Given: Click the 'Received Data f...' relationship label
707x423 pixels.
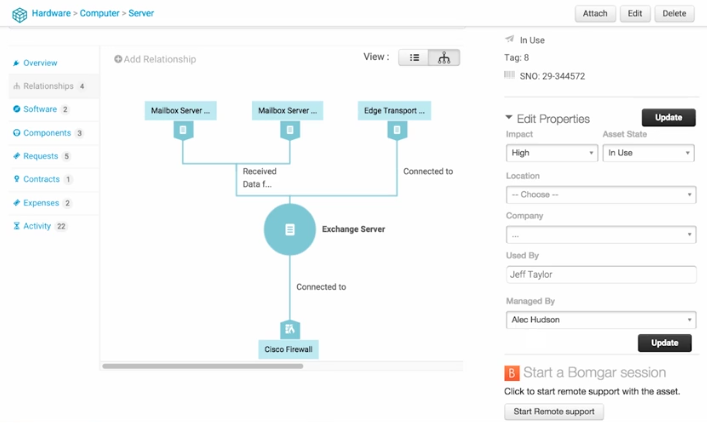Looking at the screenshot, I should click(x=259, y=178).
